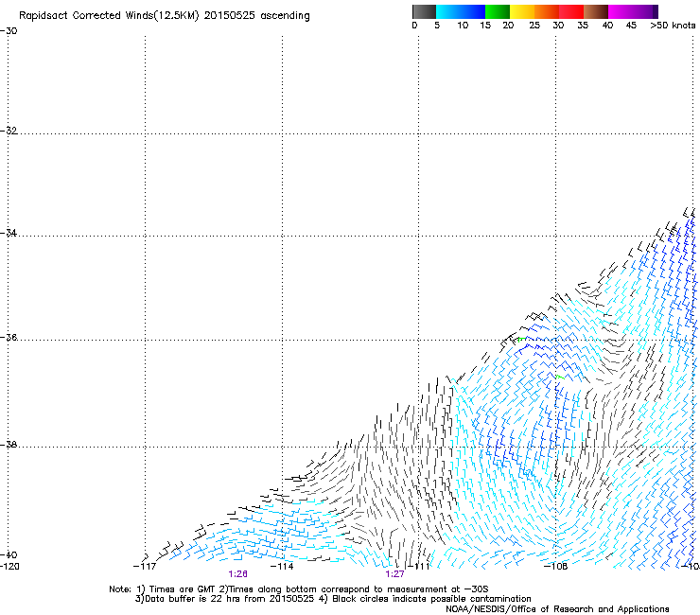This screenshot has width=700, height=615.
Task: Click the note line 'Data buffer is 22 hrs'
Action: (193, 599)
